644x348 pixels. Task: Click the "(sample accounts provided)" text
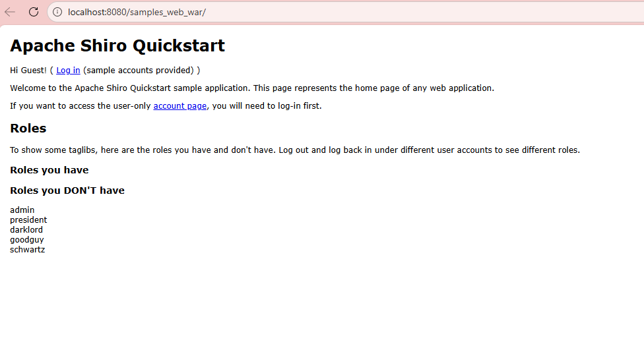139,71
